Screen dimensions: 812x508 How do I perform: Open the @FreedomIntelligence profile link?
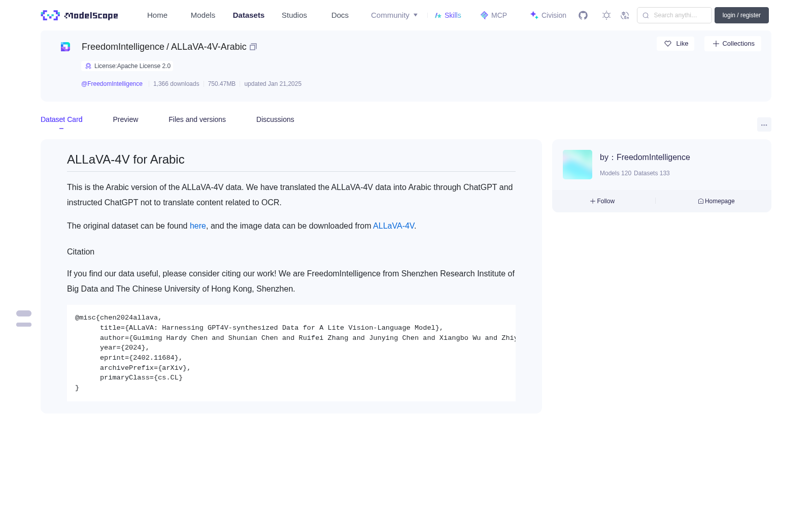tap(112, 84)
